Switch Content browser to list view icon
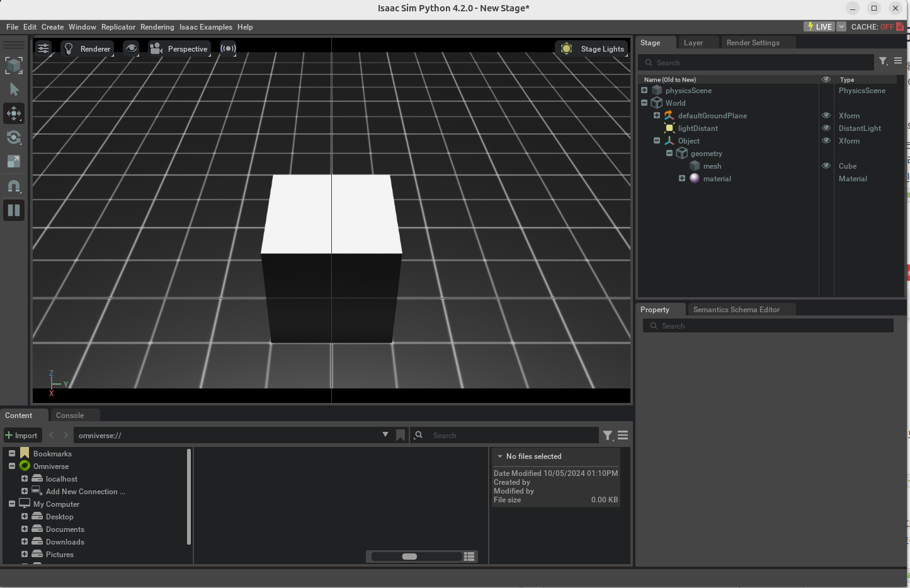910x588 pixels. [469, 557]
